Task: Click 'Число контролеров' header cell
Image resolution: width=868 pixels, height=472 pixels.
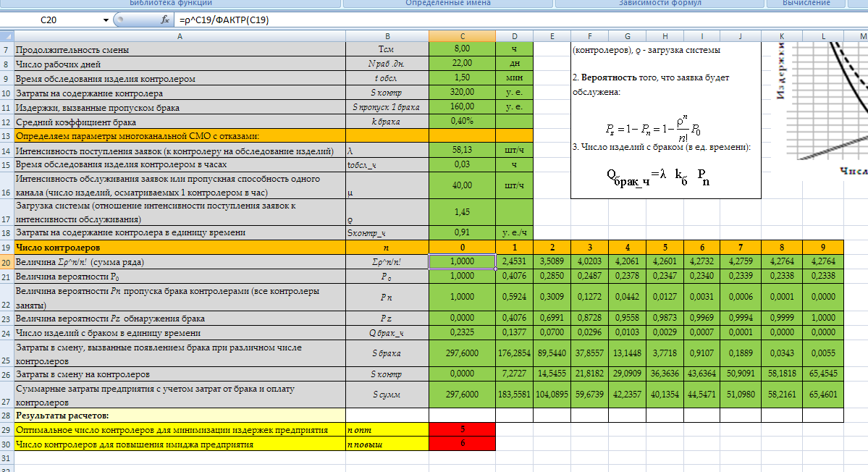Action: tap(180, 248)
